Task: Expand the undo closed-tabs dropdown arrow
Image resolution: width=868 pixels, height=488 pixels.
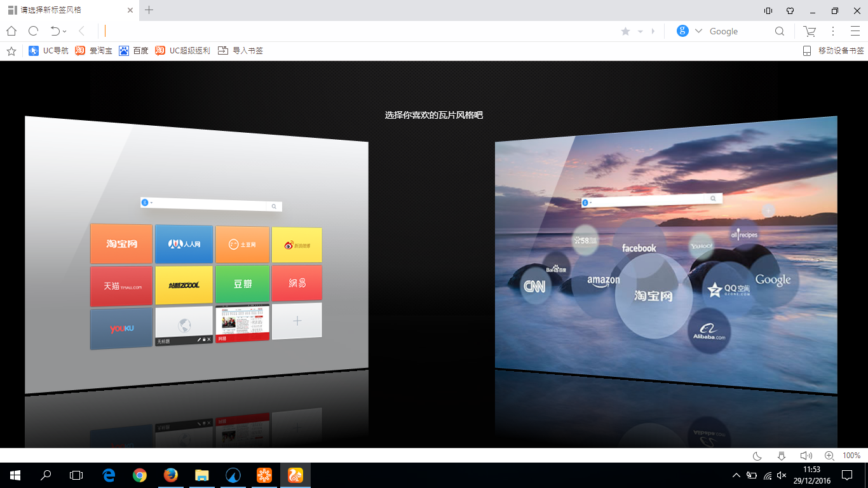Action: pos(65,32)
